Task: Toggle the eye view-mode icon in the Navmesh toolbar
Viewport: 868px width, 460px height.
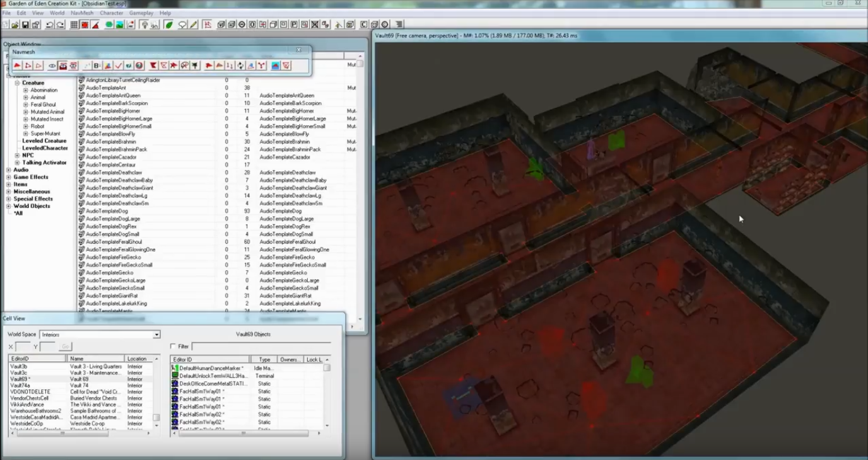Action: click(x=52, y=66)
